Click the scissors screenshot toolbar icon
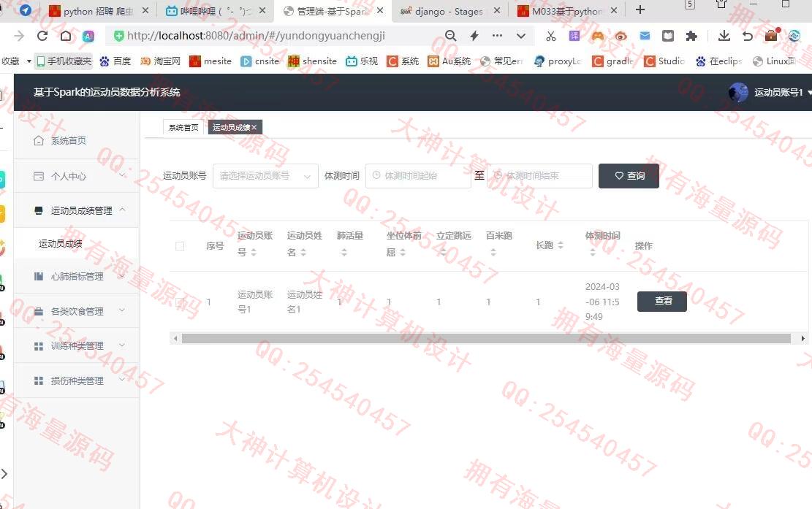Image resolution: width=812 pixels, height=509 pixels. (551, 36)
